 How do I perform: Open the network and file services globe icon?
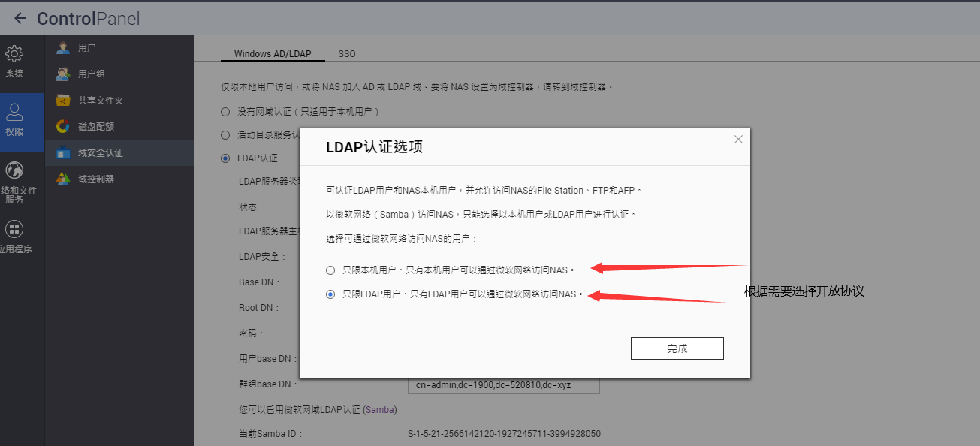pyautogui.click(x=14, y=170)
